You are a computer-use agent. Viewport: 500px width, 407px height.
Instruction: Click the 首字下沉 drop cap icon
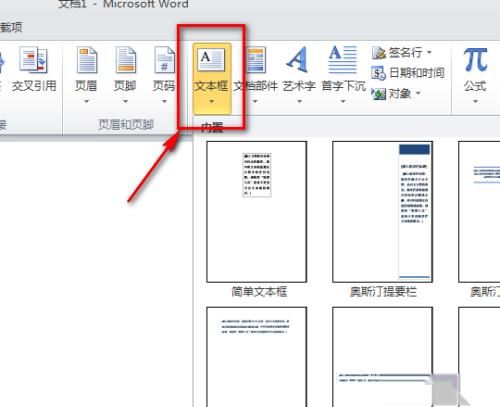[343, 60]
